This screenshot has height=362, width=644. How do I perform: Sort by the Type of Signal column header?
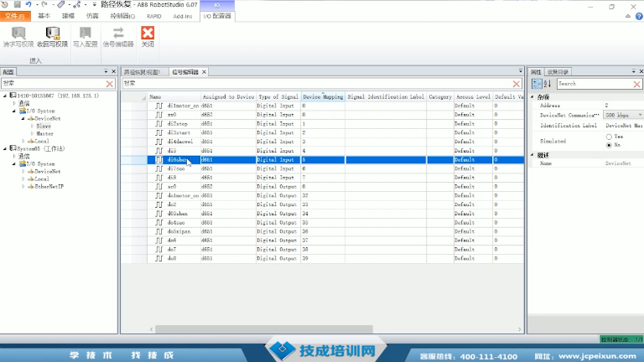point(278,97)
